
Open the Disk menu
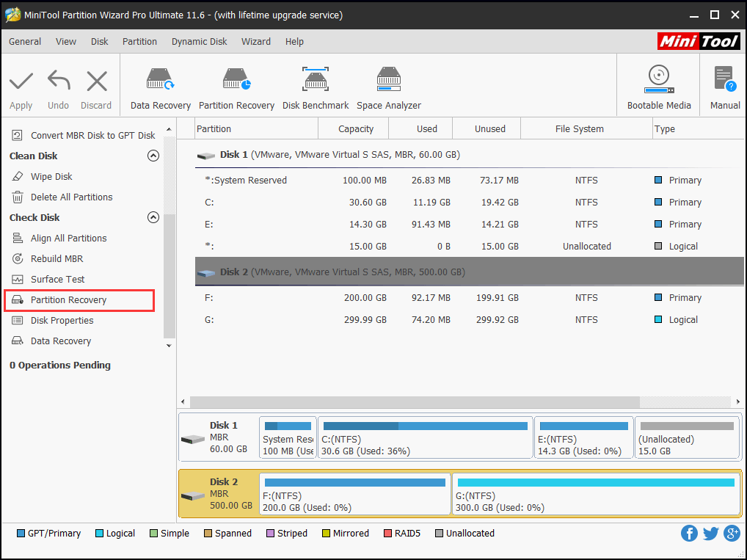[x=100, y=41]
